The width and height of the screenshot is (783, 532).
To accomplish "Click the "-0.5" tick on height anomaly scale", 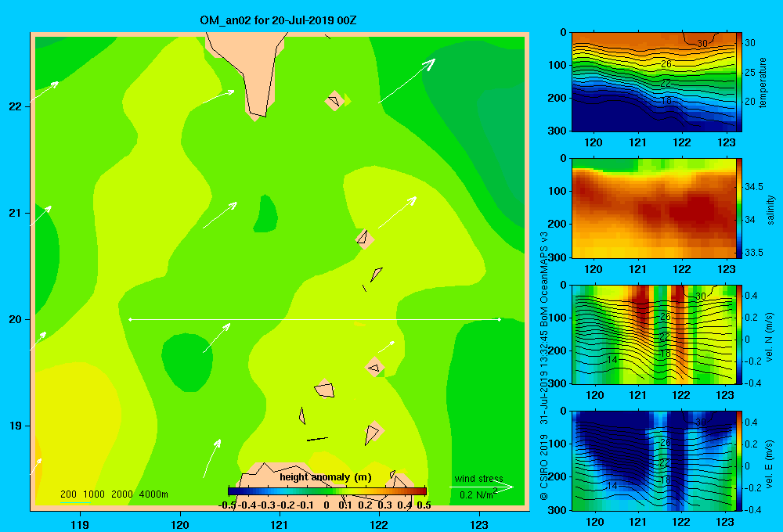I will [227, 505].
